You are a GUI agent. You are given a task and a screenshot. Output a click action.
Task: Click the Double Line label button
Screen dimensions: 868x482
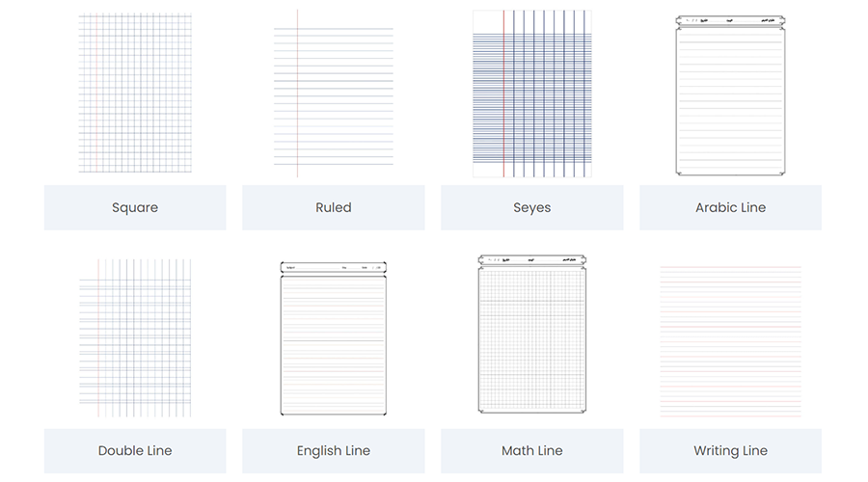coord(135,450)
